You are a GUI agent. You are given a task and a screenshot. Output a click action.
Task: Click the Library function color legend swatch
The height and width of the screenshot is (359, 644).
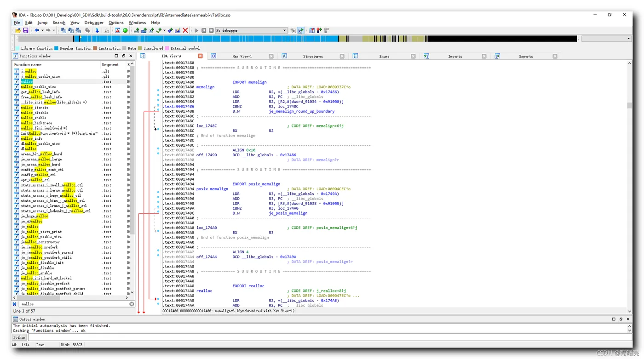(x=17, y=48)
